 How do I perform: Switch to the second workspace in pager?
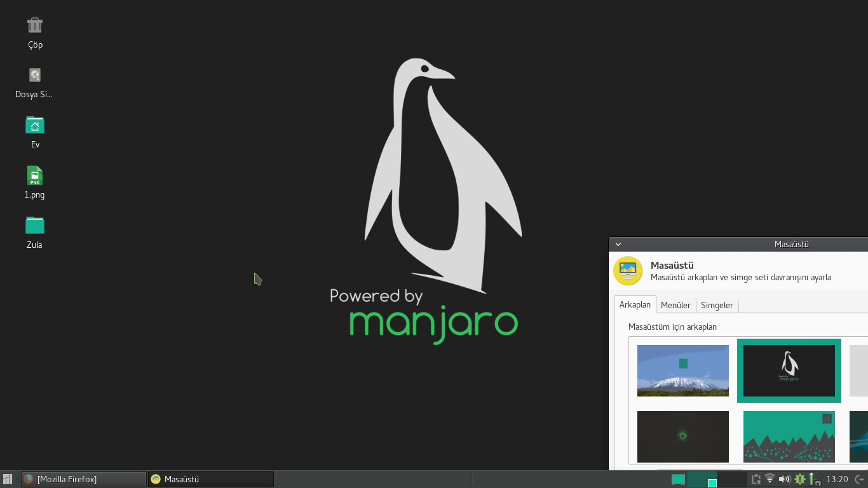(x=732, y=479)
